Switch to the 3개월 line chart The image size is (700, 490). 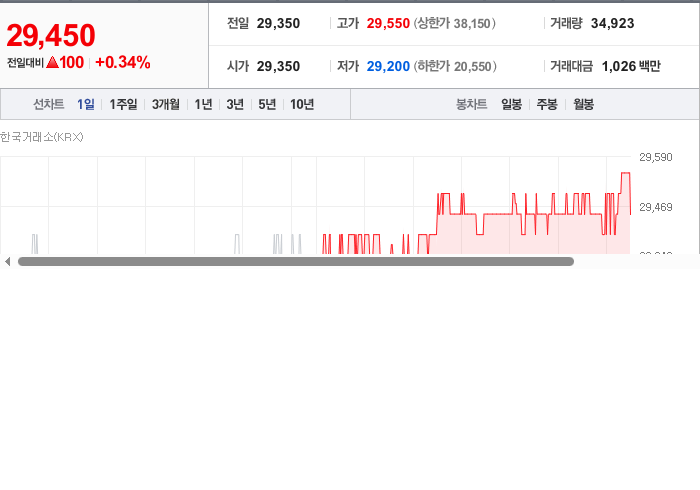(166, 104)
